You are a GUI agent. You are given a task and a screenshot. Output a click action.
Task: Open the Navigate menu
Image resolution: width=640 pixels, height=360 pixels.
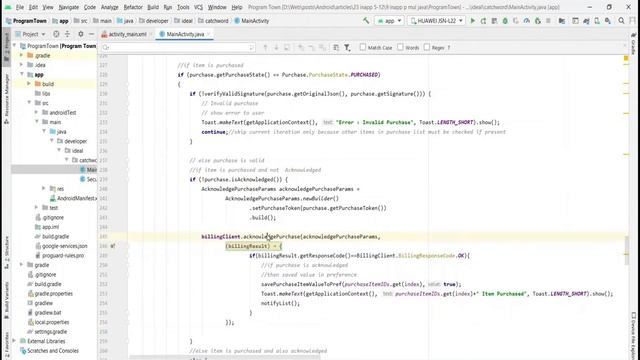click(x=69, y=7)
